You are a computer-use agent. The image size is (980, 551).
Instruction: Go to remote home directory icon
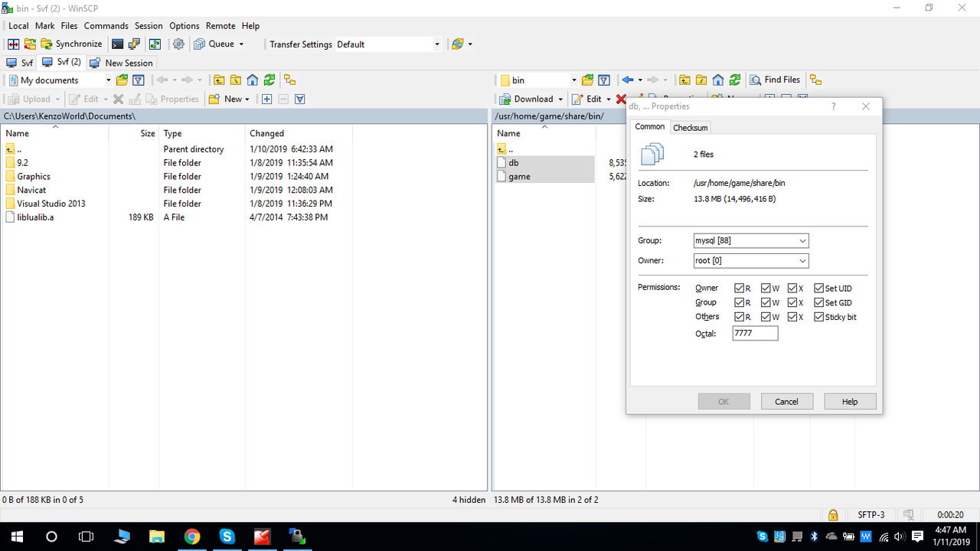pos(718,80)
